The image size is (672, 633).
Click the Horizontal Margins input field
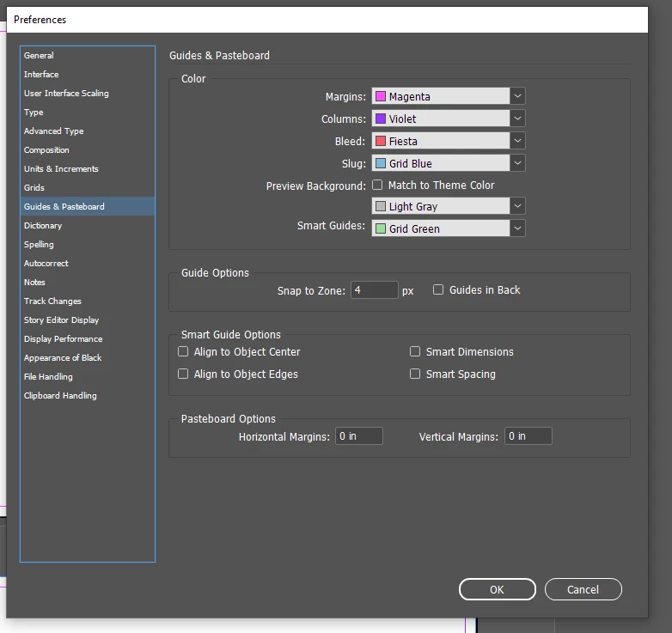tap(358, 436)
